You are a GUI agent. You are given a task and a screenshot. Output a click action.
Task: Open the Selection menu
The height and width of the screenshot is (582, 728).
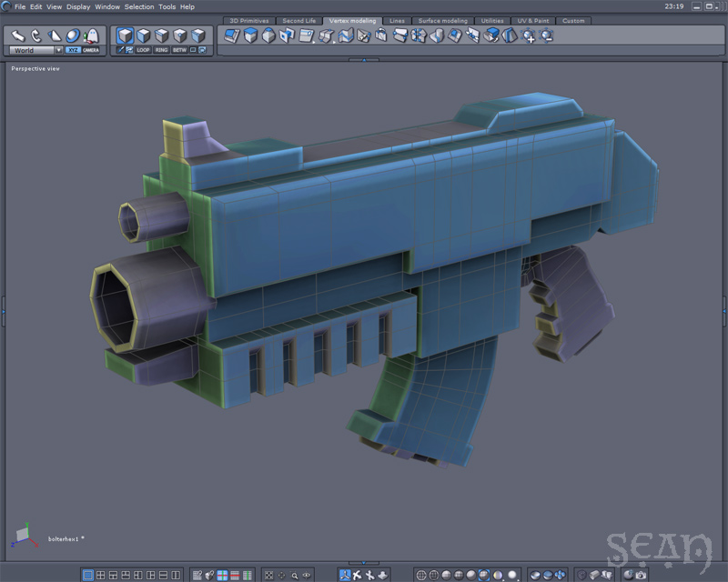coord(139,6)
